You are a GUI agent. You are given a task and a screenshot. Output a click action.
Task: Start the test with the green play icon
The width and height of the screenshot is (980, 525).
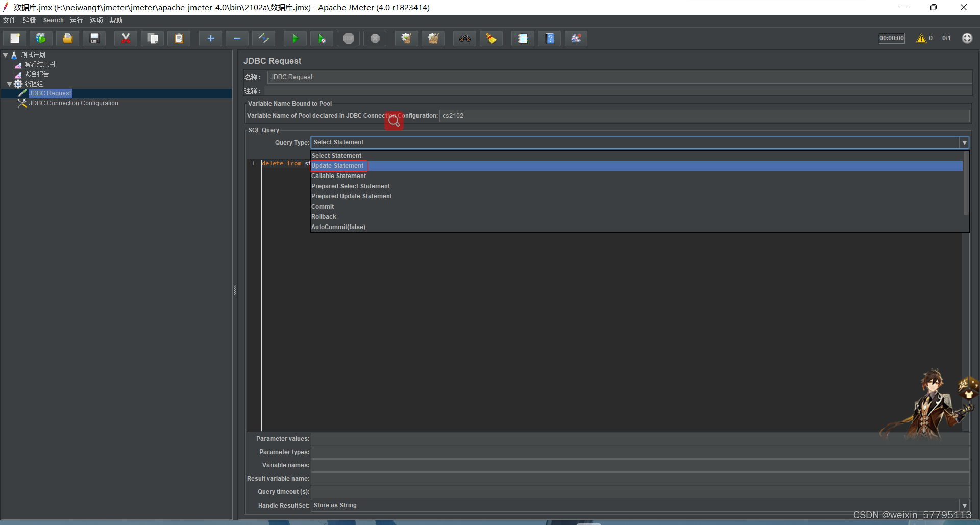coord(295,38)
